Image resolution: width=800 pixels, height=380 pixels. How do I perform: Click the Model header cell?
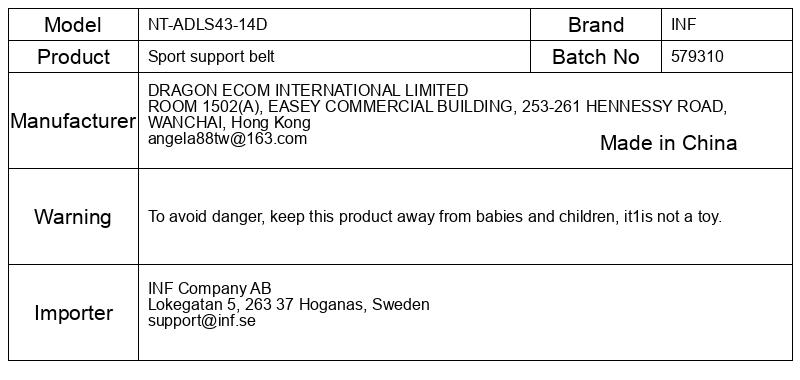tap(73, 24)
